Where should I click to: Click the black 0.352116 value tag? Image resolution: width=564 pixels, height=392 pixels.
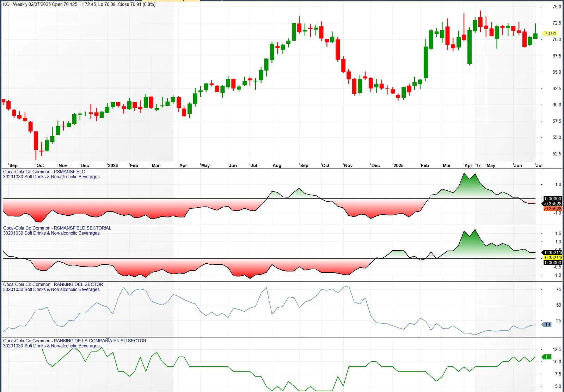(x=553, y=252)
